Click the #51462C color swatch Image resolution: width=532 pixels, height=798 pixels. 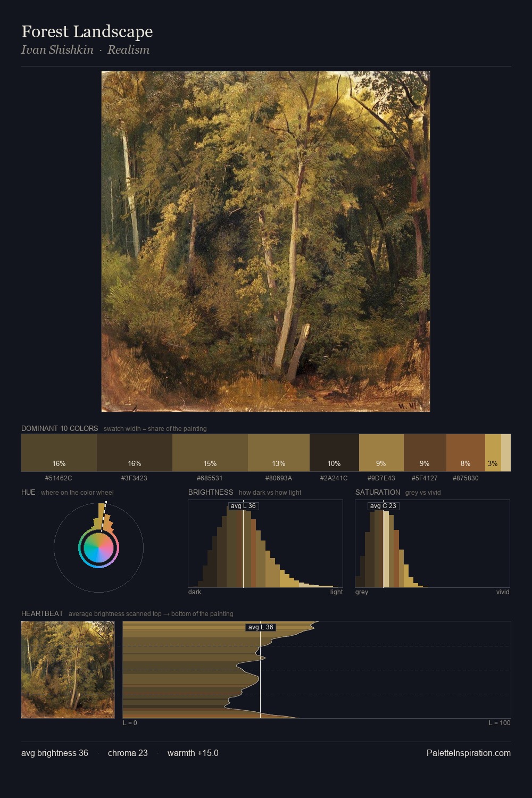59,453
